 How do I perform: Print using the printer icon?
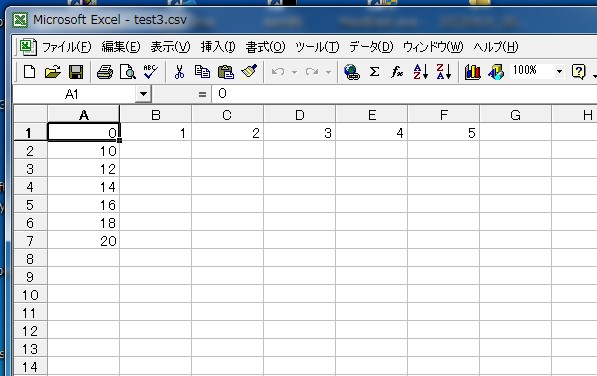tap(105, 72)
